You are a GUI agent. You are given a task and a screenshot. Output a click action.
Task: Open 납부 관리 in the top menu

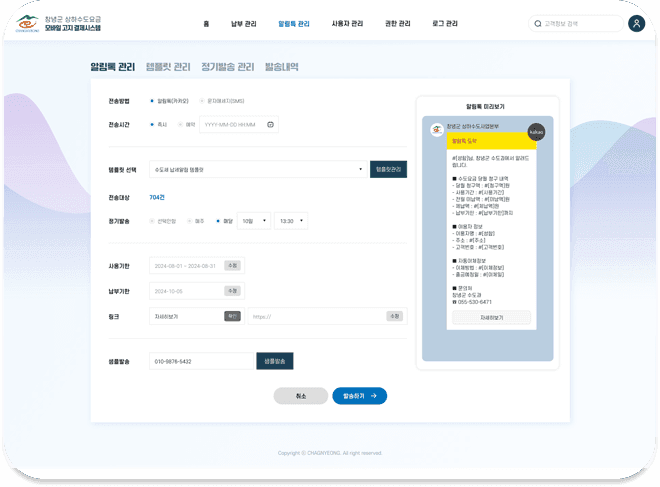point(244,24)
